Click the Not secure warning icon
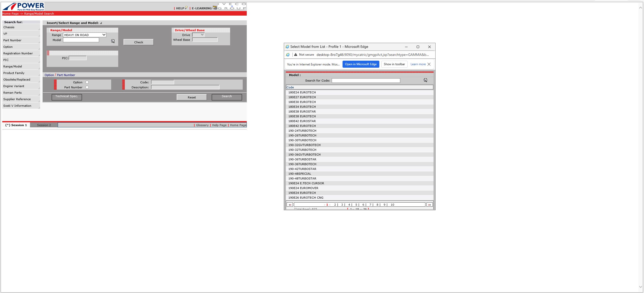The height and width of the screenshot is (293, 644). coord(295,55)
